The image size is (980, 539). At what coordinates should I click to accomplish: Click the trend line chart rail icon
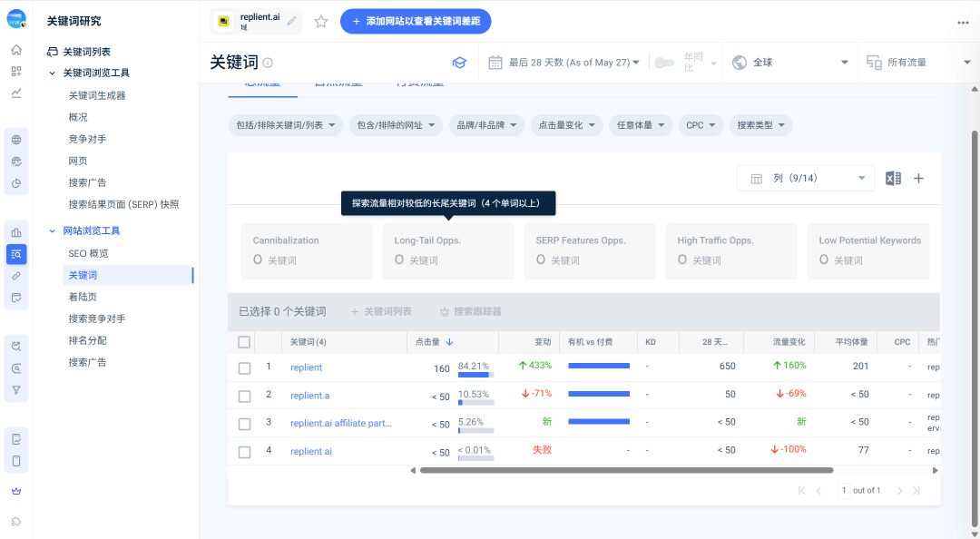click(16, 93)
